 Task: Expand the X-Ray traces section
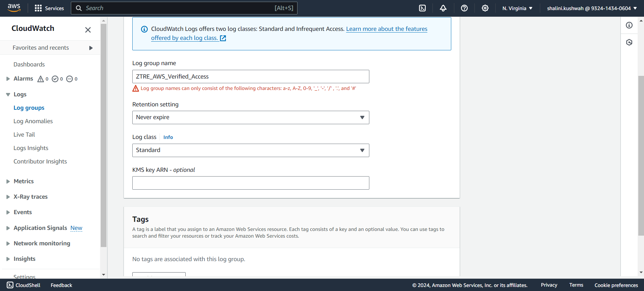point(8,197)
